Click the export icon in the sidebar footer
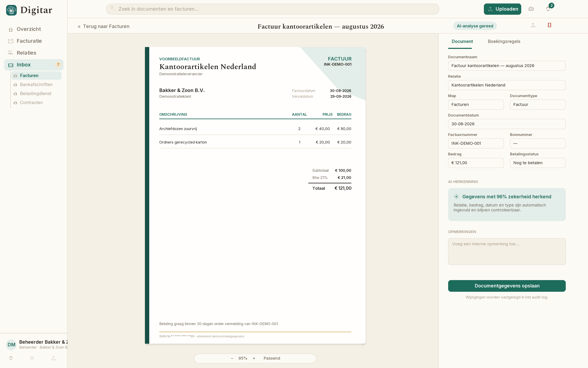This screenshot has width=588, height=368. [x=53, y=358]
